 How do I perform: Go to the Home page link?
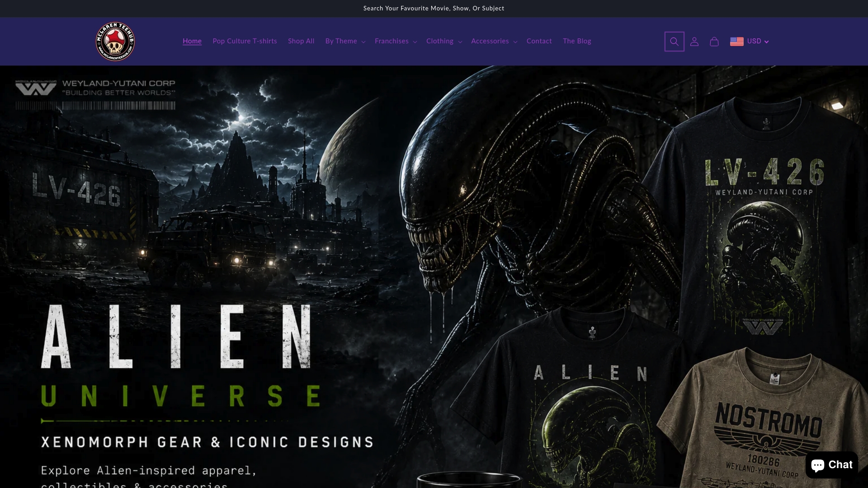pos(192,41)
